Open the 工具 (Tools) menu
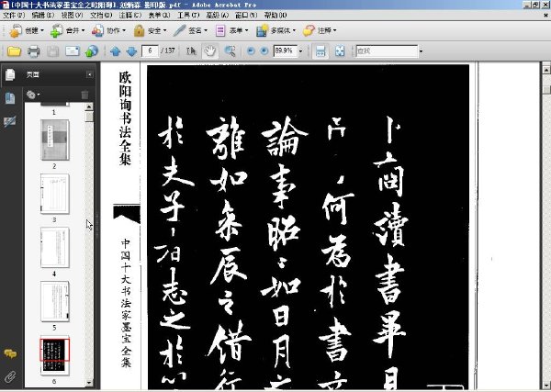 (188, 15)
